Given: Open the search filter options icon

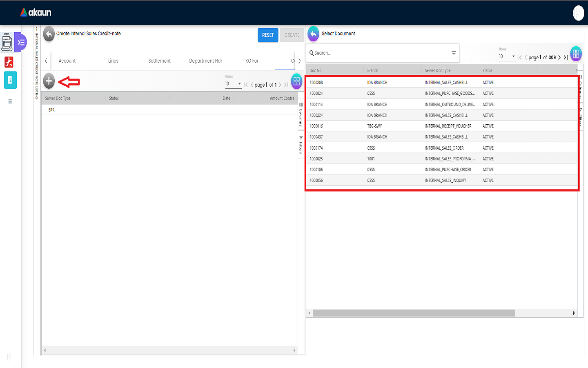Looking at the screenshot, I should click(454, 53).
